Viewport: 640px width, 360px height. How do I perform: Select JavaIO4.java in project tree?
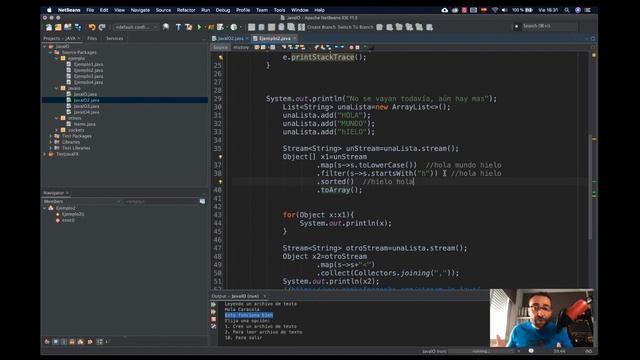[x=87, y=112]
